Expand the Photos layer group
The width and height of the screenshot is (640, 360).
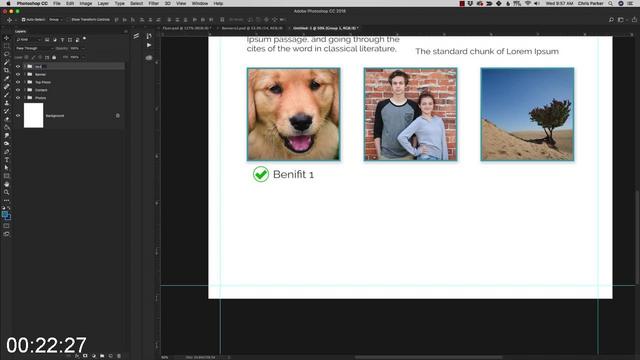coord(24,98)
